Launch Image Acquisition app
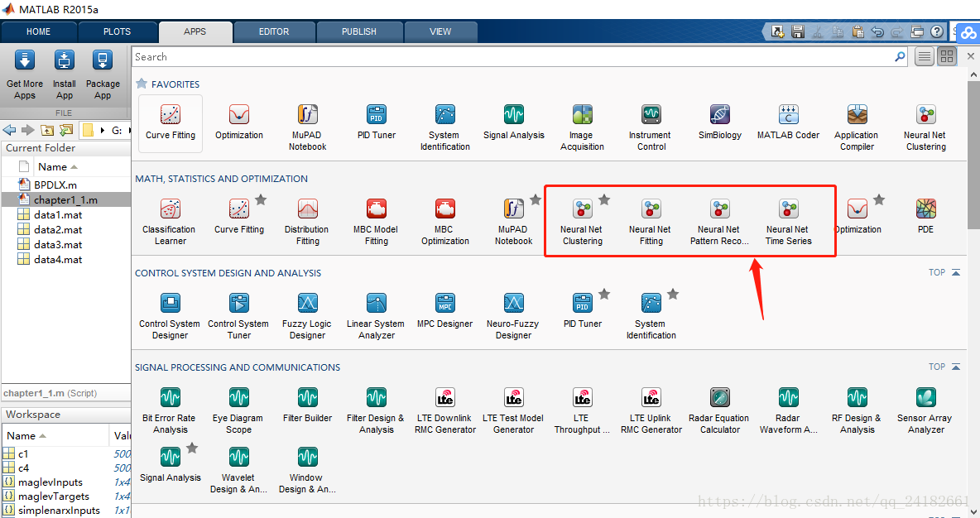Viewport: 980px width, 518px height. click(582, 128)
